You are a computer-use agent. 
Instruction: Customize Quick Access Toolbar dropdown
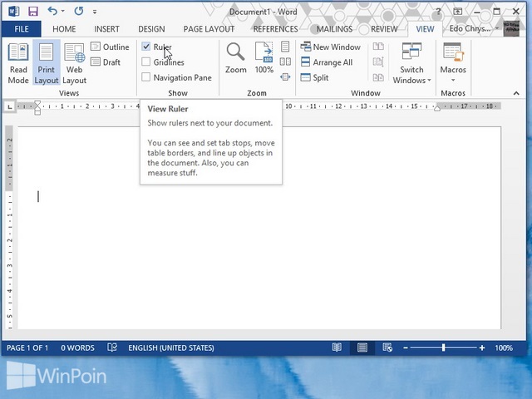(x=95, y=12)
